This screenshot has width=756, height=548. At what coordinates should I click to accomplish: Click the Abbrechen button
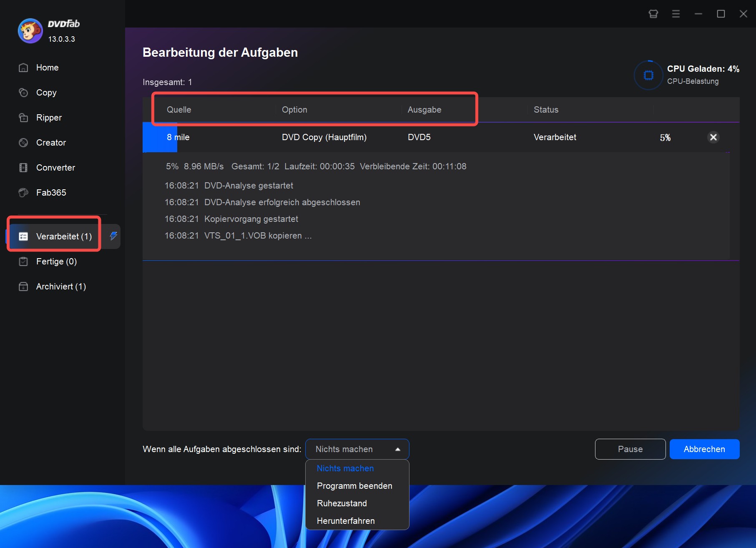click(x=704, y=449)
